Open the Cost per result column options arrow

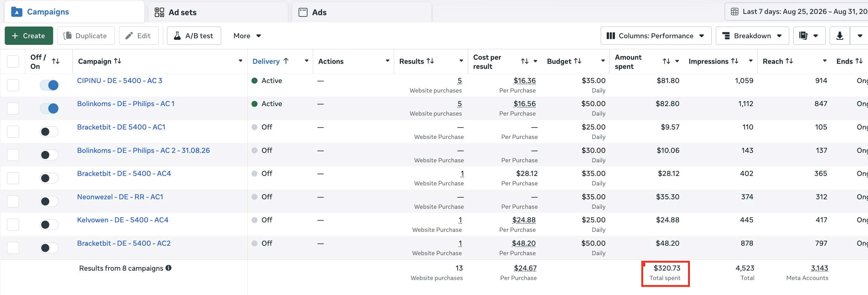click(535, 61)
